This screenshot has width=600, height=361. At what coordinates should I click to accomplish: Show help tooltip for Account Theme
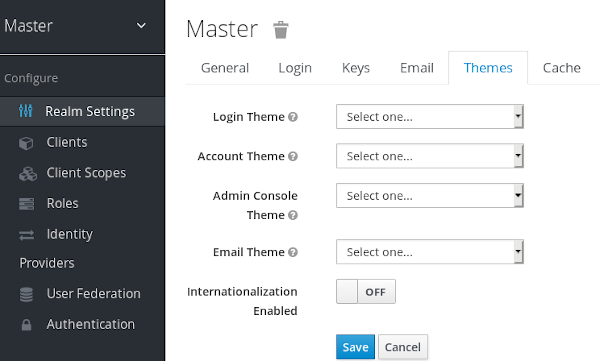pyautogui.click(x=293, y=156)
